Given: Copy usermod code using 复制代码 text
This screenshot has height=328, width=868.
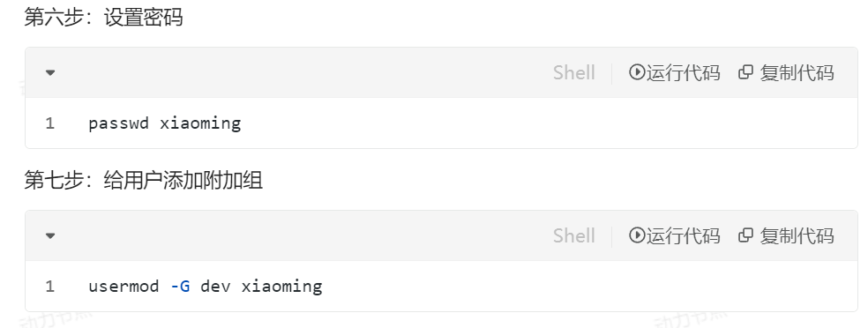Looking at the screenshot, I should [x=797, y=235].
